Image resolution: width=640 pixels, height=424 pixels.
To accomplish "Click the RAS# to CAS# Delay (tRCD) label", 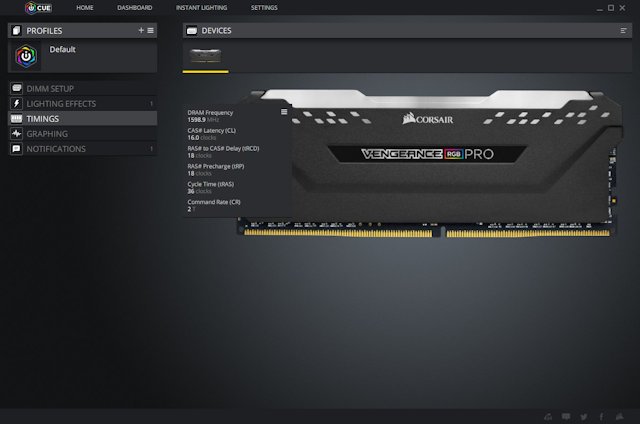I will pyautogui.click(x=223, y=149).
